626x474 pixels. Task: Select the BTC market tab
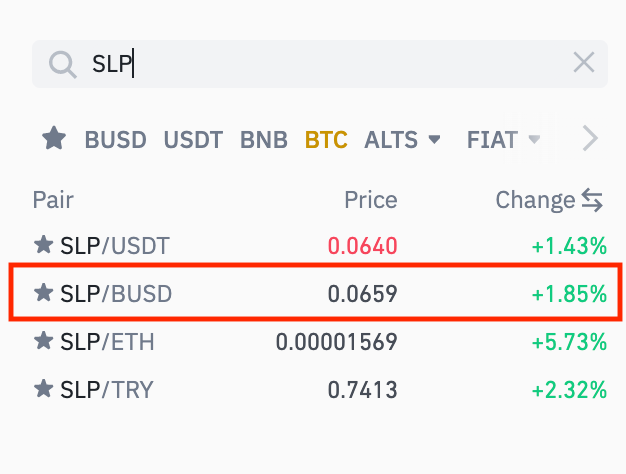[326, 140]
